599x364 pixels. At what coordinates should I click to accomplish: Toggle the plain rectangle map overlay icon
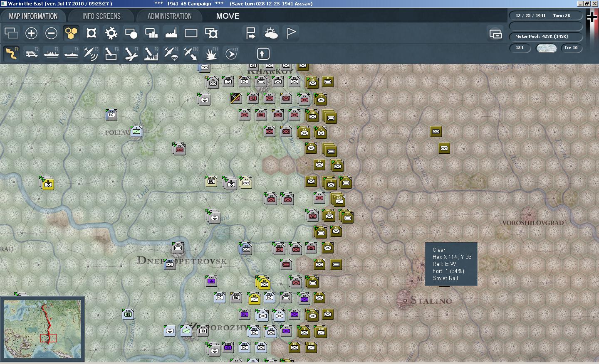point(191,33)
